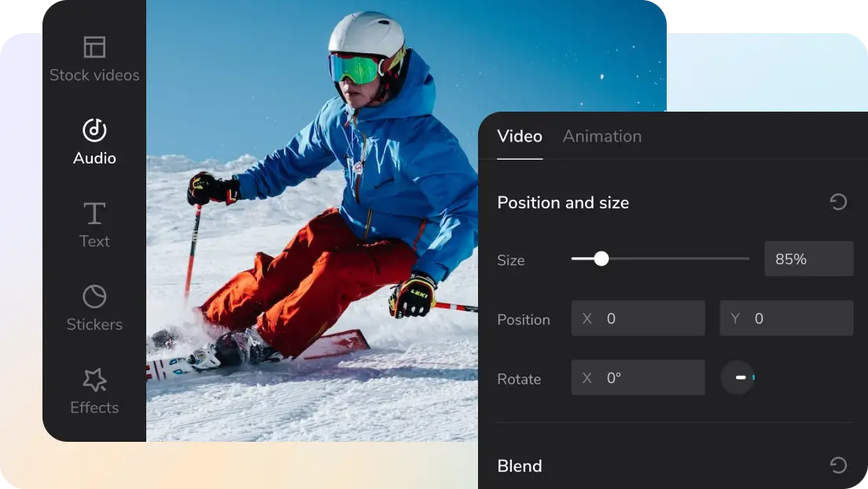Open the Text tool

click(94, 225)
